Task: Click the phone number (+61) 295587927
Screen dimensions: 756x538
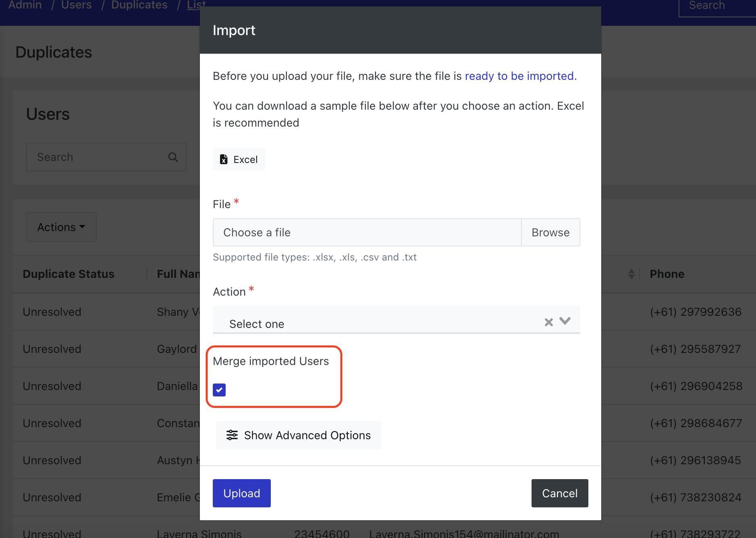Action: [696, 349]
